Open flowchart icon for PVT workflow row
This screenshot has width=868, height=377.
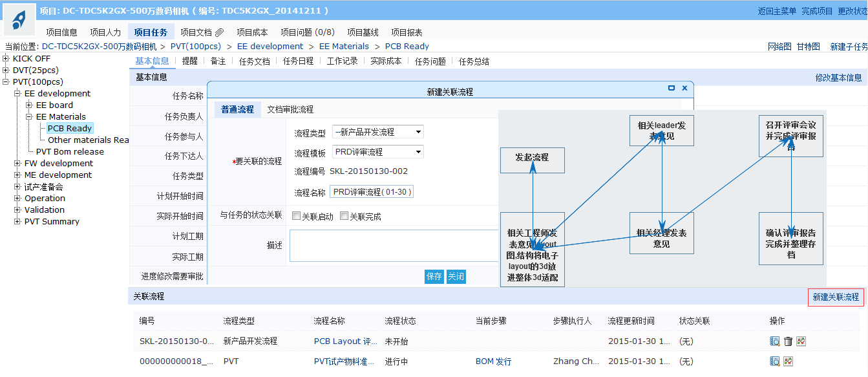pyautogui.click(x=788, y=361)
